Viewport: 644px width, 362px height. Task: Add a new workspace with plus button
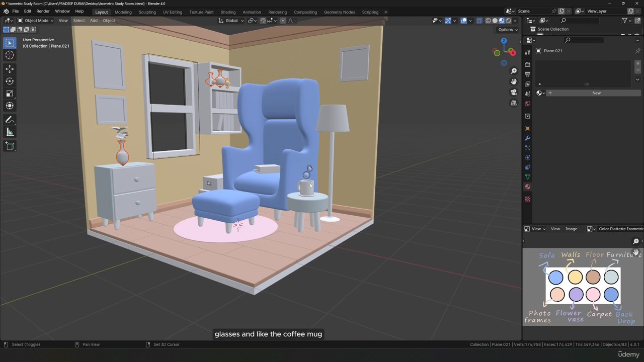[x=386, y=12]
